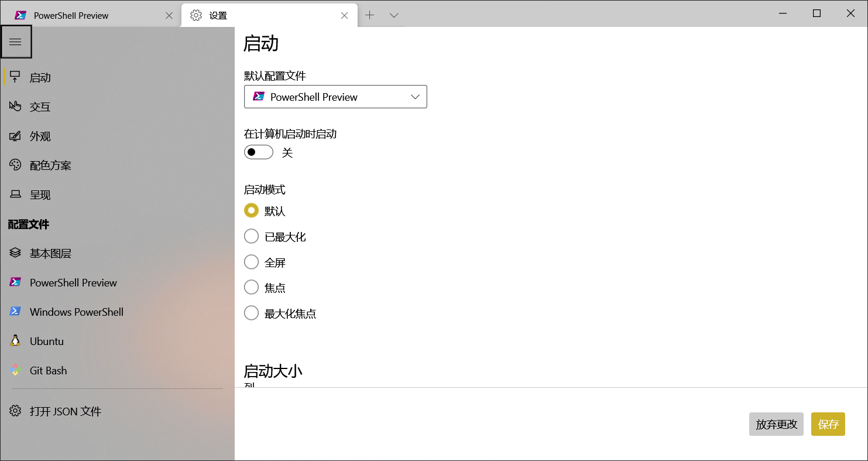Enable 在计算机启动时启动

tap(258, 152)
